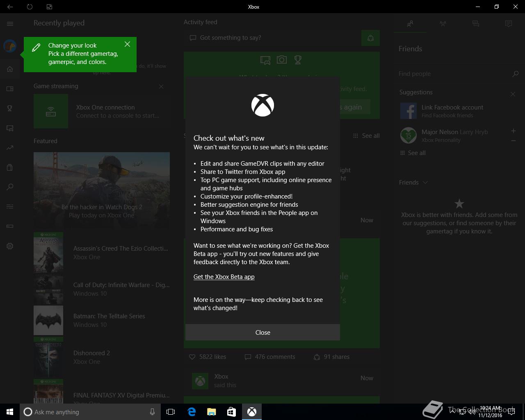The width and height of the screenshot is (525, 420).
Task: Open the list icon above Connection in sidebar
Action: 10,206
